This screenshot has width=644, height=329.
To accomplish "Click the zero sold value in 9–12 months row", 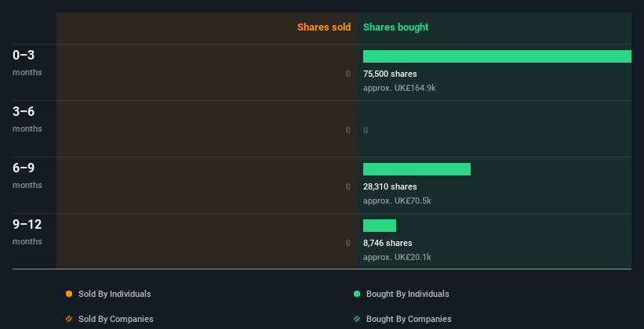I will [348, 243].
